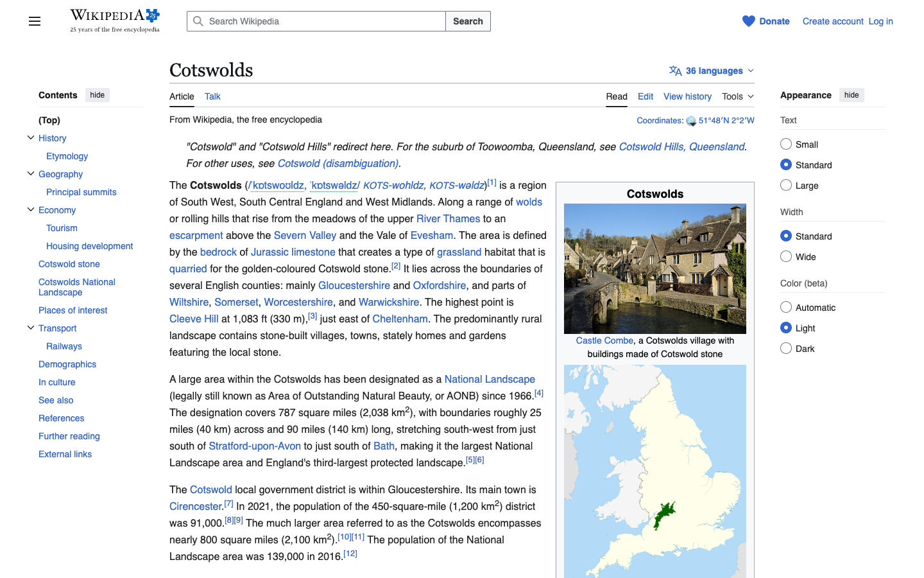Viewport: 924px width, 578px height.
Task: Open the Castle Combe photo thumbnail
Action: coord(655,268)
